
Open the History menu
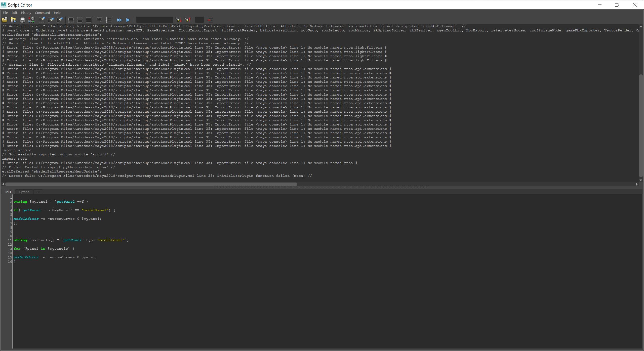(x=26, y=13)
